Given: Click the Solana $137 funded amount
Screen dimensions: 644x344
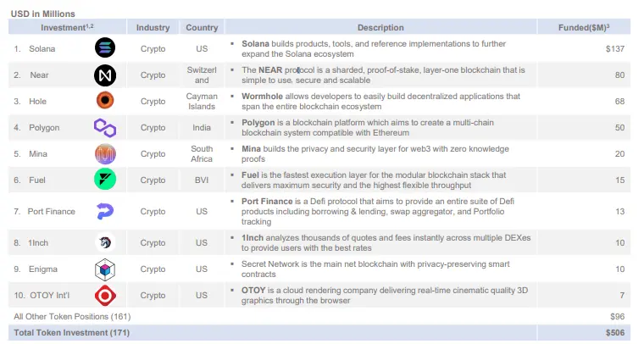Looking at the screenshot, I should [615, 49].
